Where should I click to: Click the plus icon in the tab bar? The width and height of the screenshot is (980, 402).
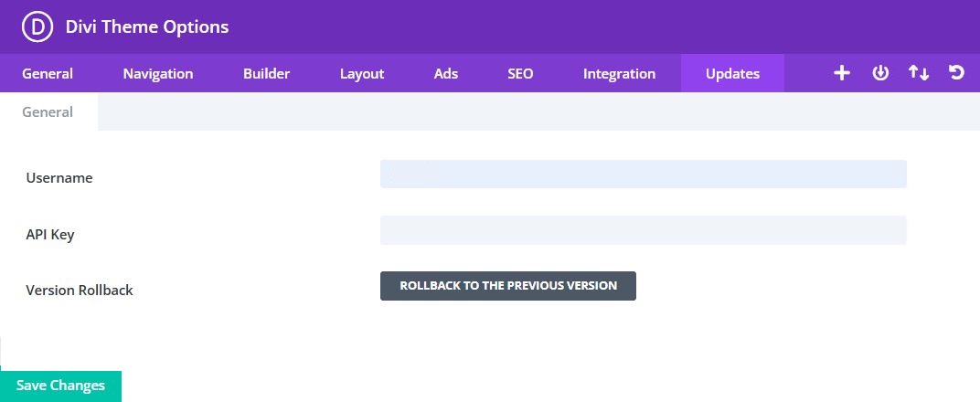point(842,73)
